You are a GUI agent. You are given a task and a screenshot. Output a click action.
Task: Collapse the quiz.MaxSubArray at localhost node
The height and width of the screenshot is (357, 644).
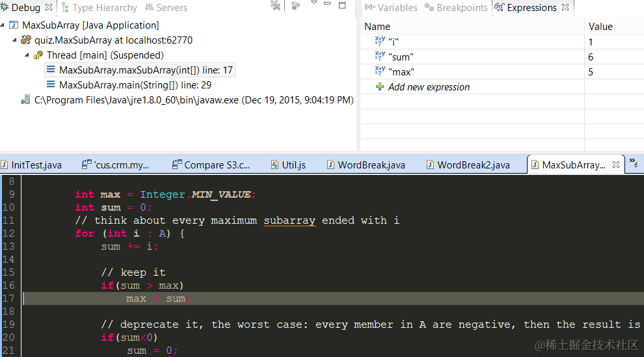14,40
